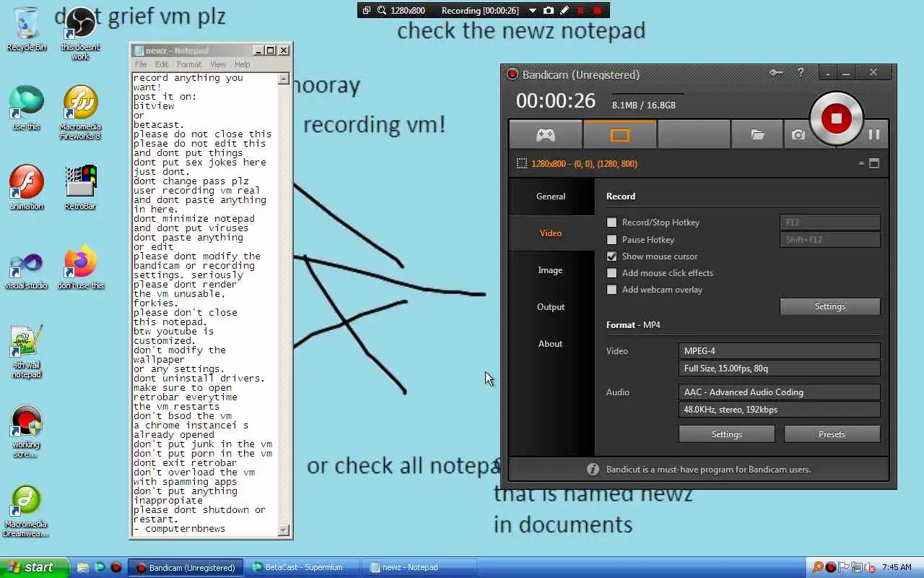924x578 pixels.
Task: Click the F12 hotkey field
Action: [830, 223]
